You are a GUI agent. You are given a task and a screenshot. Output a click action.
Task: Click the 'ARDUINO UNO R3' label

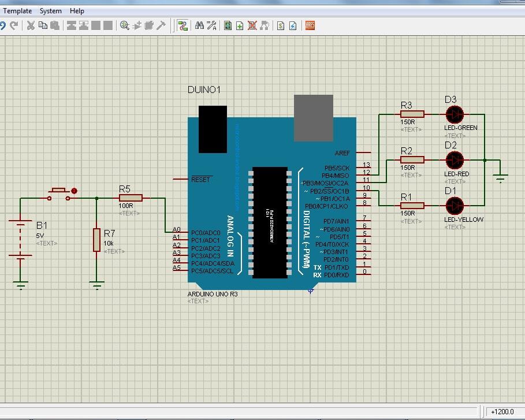pos(213,294)
